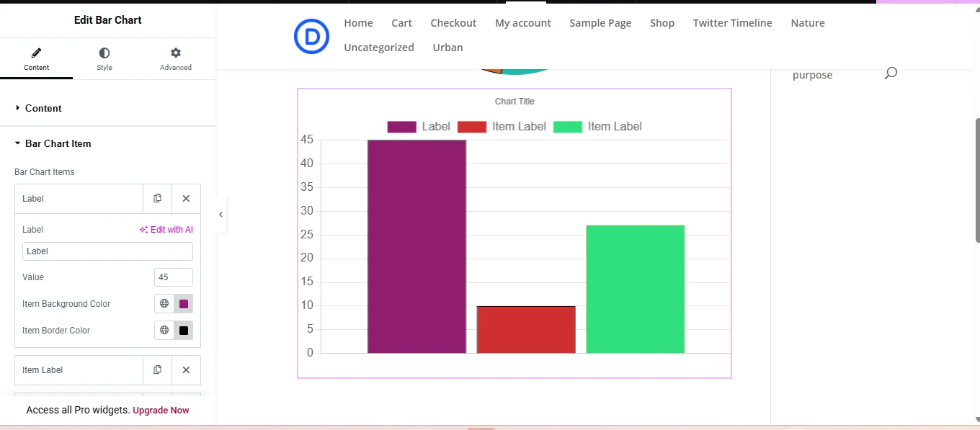980x430 pixels.
Task: Open the Uncategorized category link
Action: [x=379, y=48]
